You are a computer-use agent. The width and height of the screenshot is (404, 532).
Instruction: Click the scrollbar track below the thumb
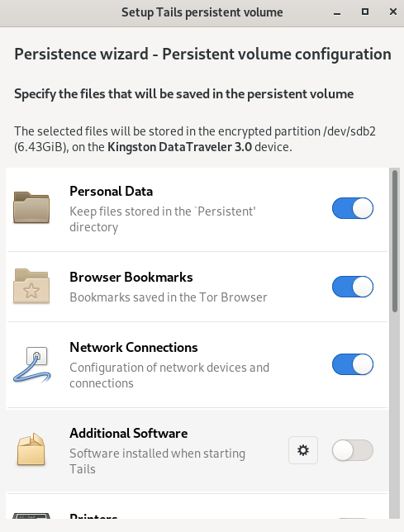395,414
